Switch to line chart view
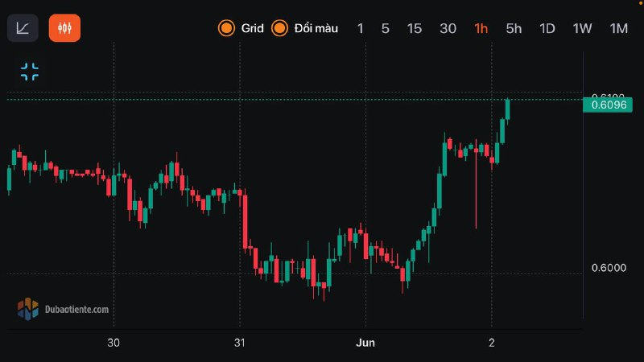 [23, 28]
